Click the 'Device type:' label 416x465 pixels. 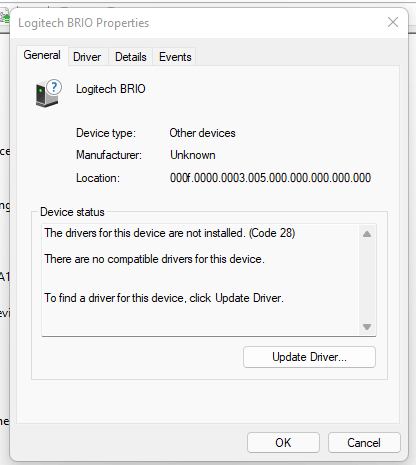106,133
